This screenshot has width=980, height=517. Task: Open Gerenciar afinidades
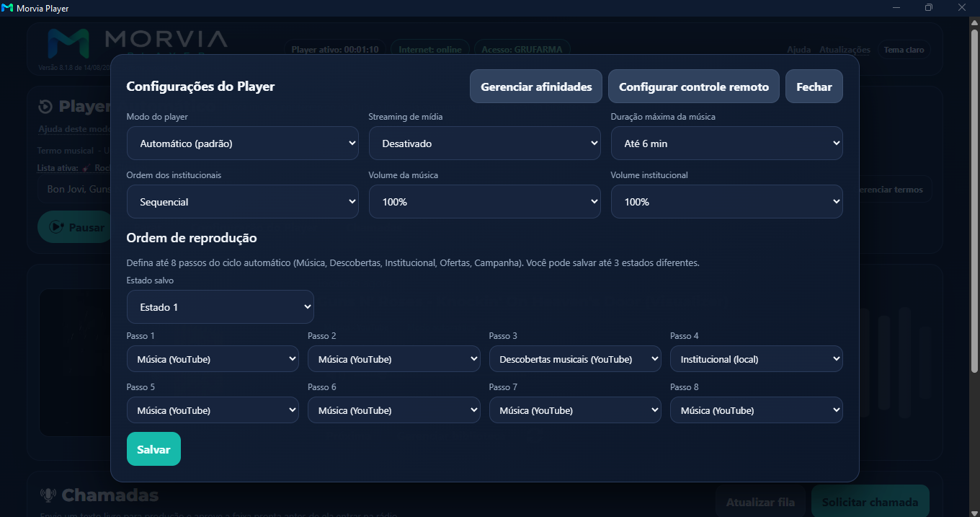click(x=536, y=87)
